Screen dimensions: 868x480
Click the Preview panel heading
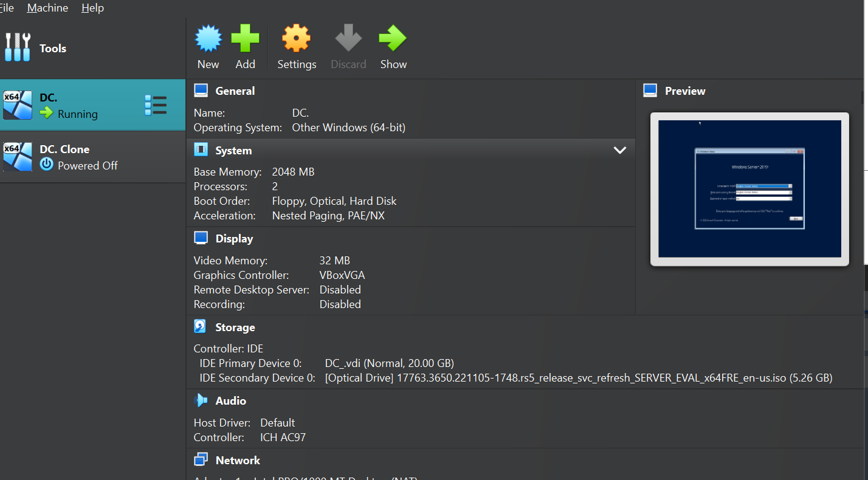[685, 91]
